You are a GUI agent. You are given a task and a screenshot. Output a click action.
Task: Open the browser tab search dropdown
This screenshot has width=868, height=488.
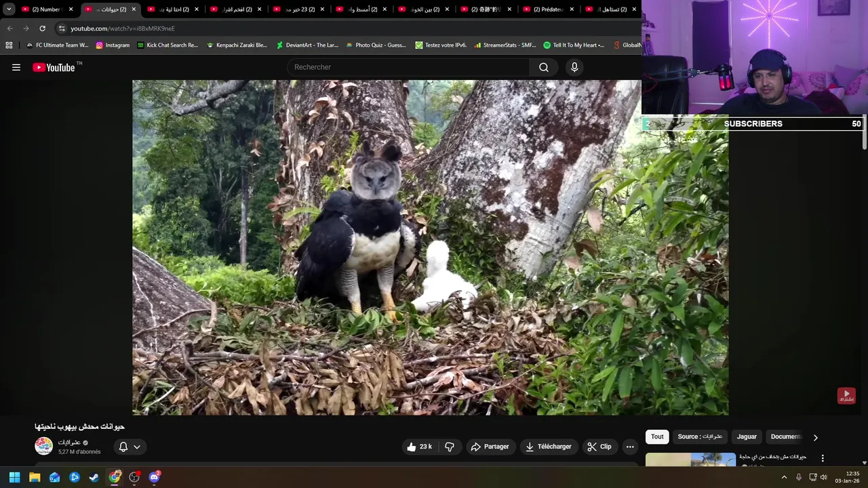pyautogui.click(x=9, y=9)
